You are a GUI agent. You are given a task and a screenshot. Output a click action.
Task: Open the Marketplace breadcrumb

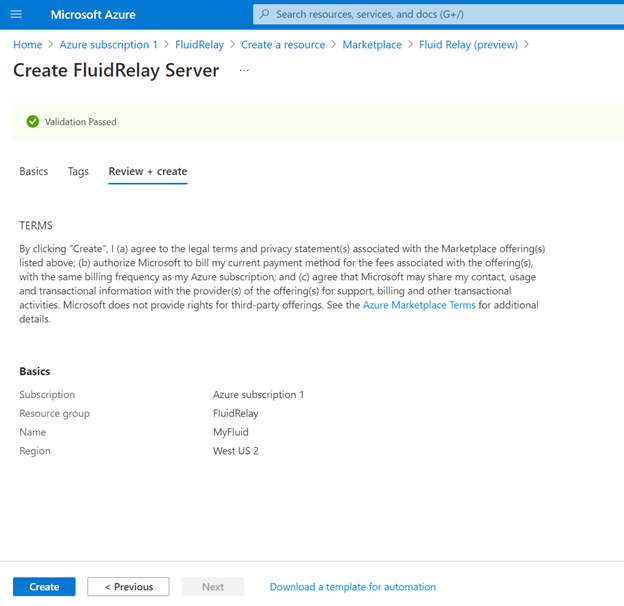tap(372, 45)
